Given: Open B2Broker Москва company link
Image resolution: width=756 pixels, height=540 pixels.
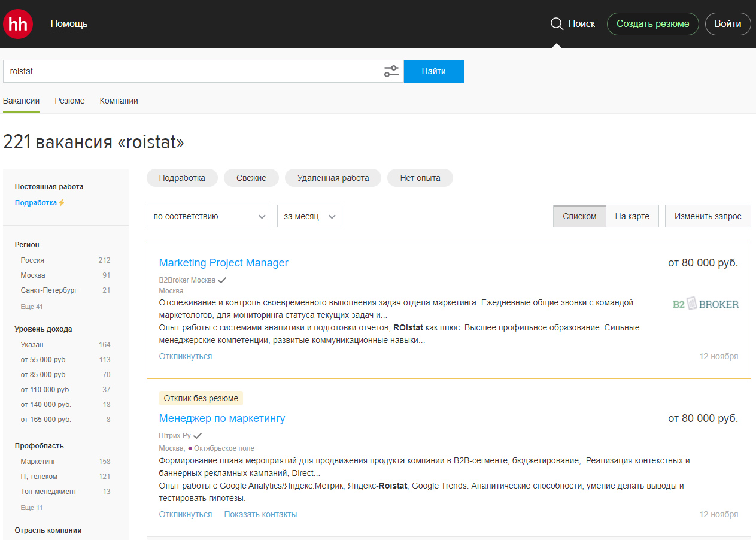Looking at the screenshot, I should (187, 280).
